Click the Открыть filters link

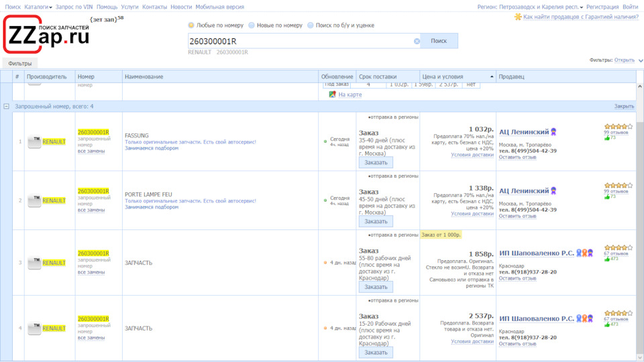click(x=625, y=60)
